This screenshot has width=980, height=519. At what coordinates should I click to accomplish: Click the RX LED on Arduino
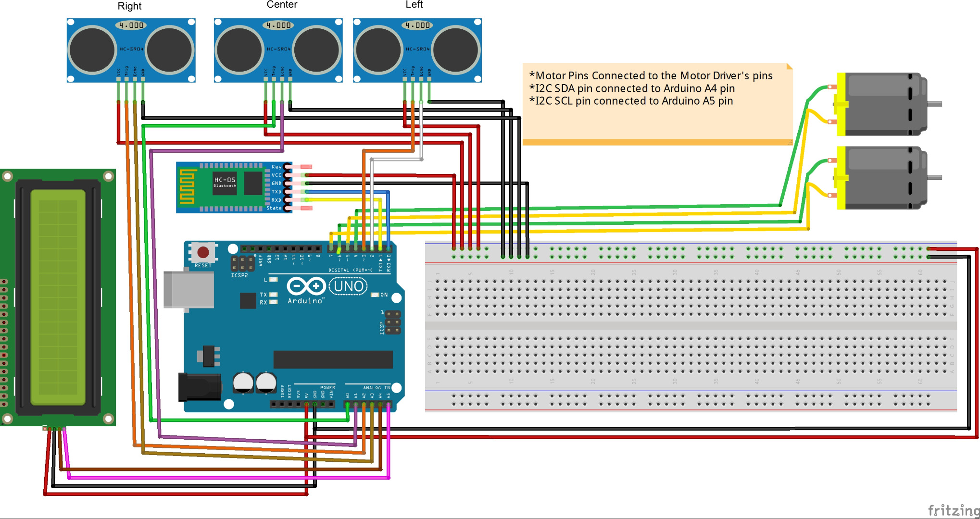273,302
